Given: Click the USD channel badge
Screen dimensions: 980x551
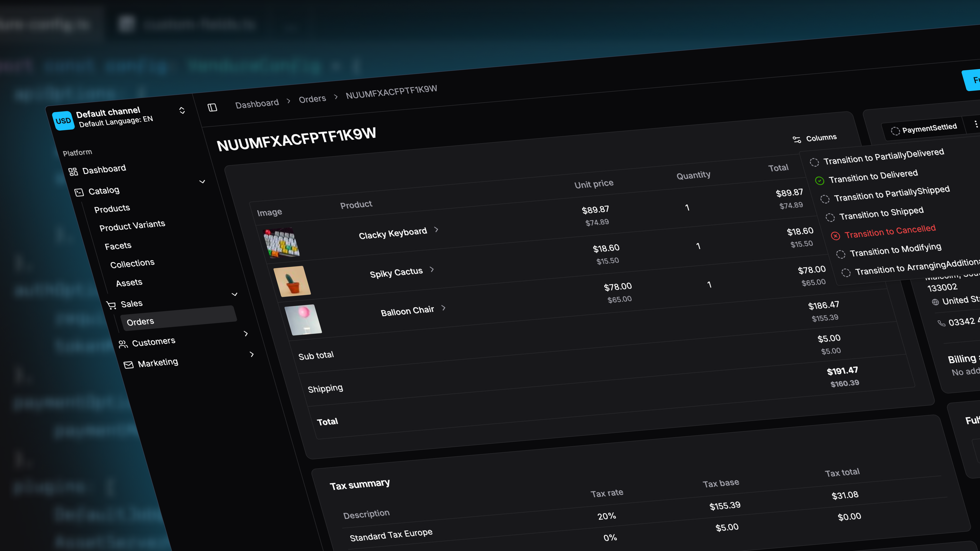Looking at the screenshot, I should [x=64, y=121].
